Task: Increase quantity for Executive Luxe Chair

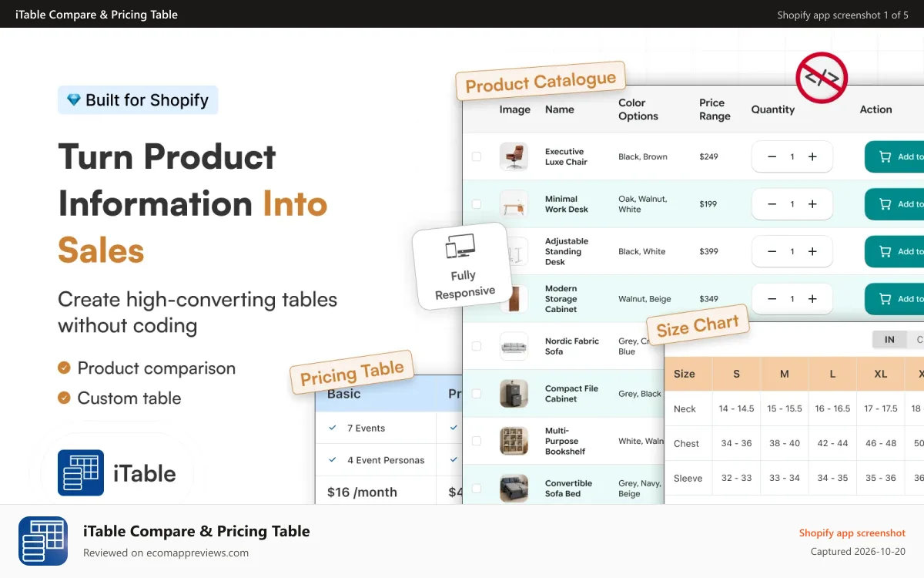Action: pos(812,156)
